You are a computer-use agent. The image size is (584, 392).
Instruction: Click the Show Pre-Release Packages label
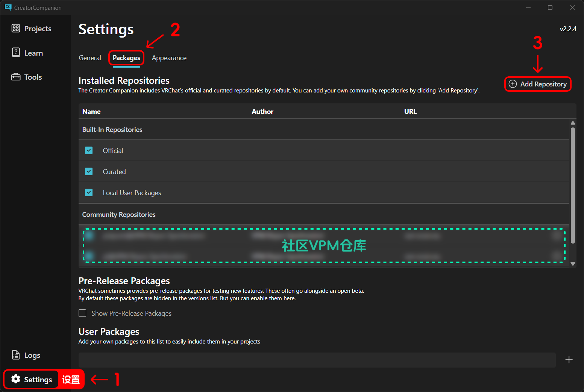(x=131, y=313)
